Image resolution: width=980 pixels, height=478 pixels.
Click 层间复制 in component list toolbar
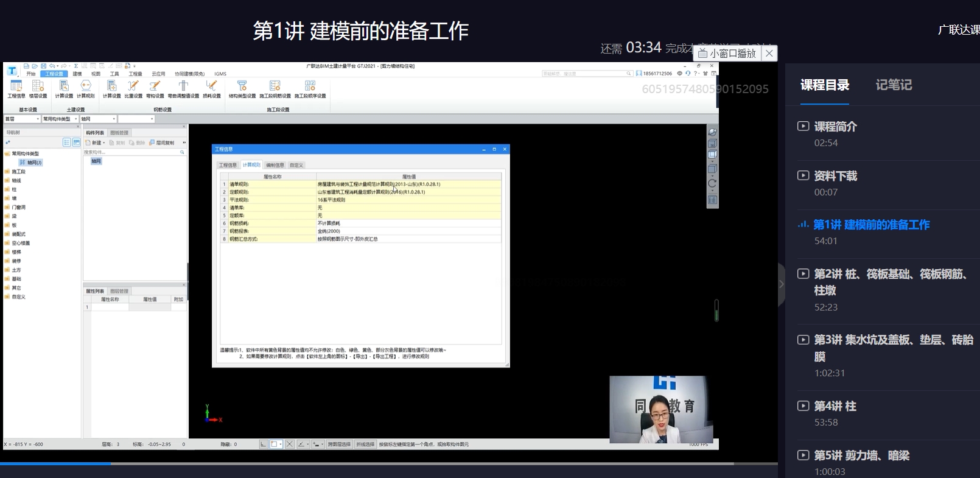pyautogui.click(x=161, y=142)
